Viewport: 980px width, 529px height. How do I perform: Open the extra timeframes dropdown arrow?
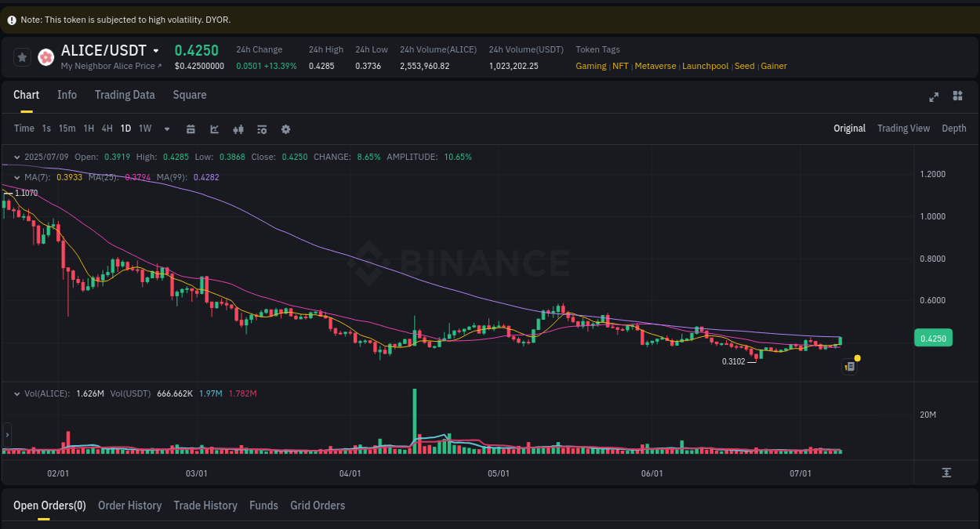click(166, 128)
